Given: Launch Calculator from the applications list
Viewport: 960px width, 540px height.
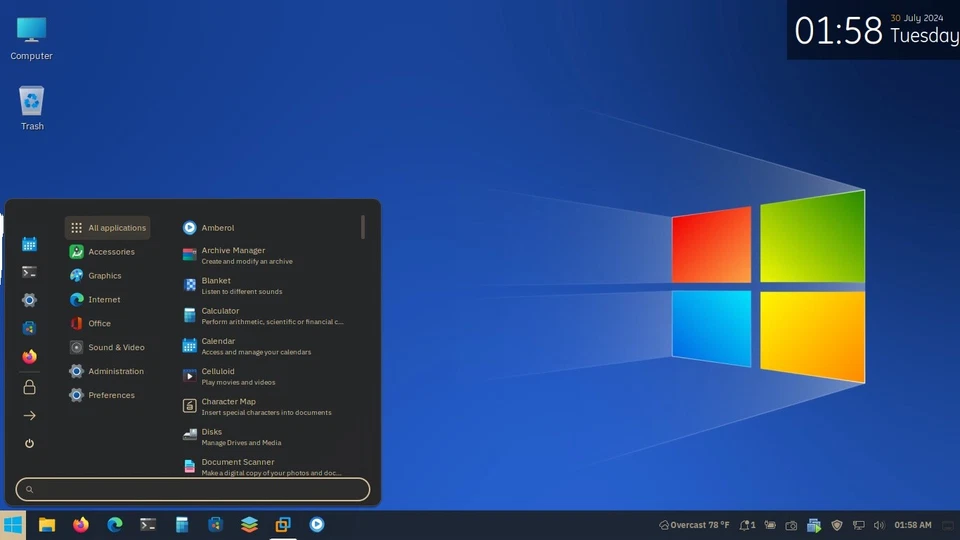Looking at the screenshot, I should coord(220,311).
